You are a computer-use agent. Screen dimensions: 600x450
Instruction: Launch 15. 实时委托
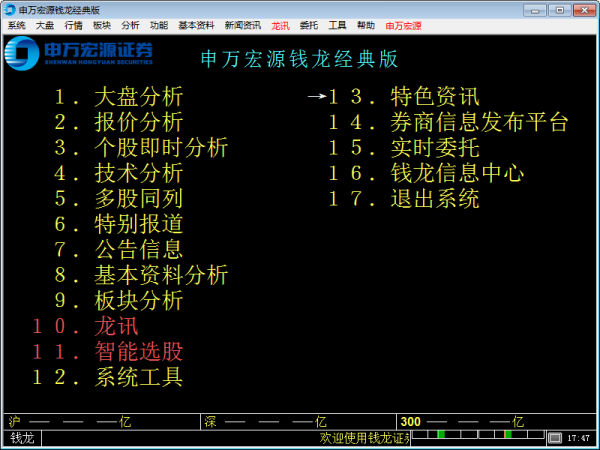coord(404,147)
